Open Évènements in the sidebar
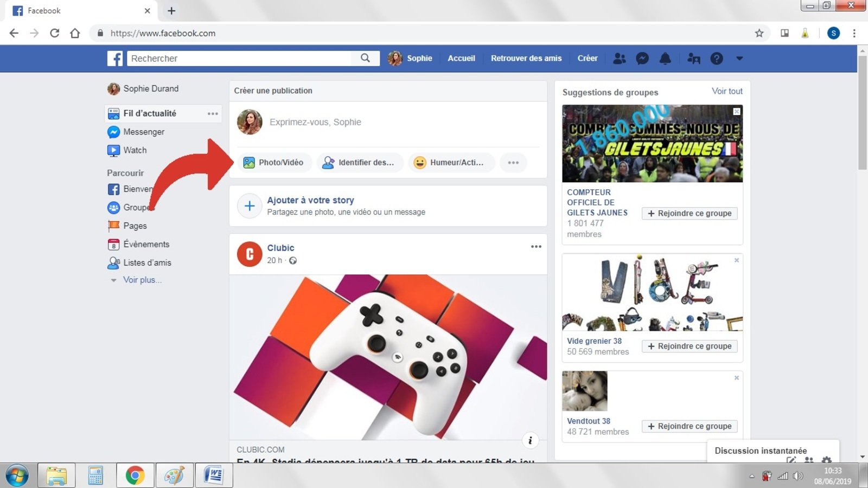868x488 pixels. pos(139,244)
